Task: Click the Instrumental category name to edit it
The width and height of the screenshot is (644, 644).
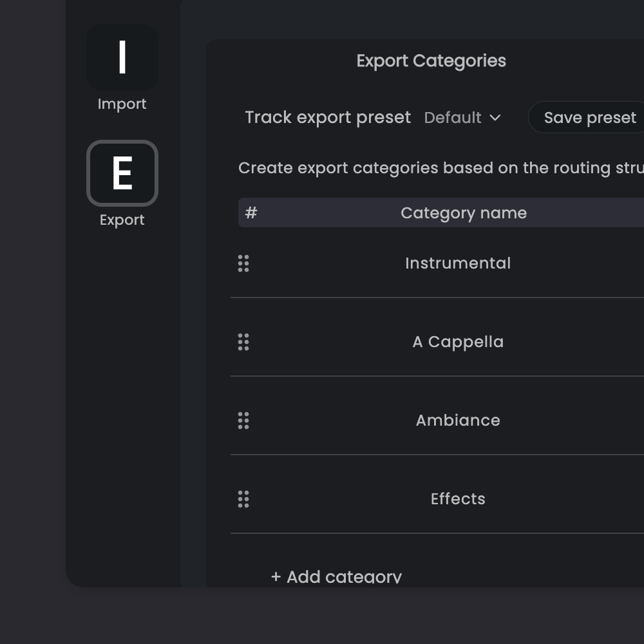Action: pos(457,263)
